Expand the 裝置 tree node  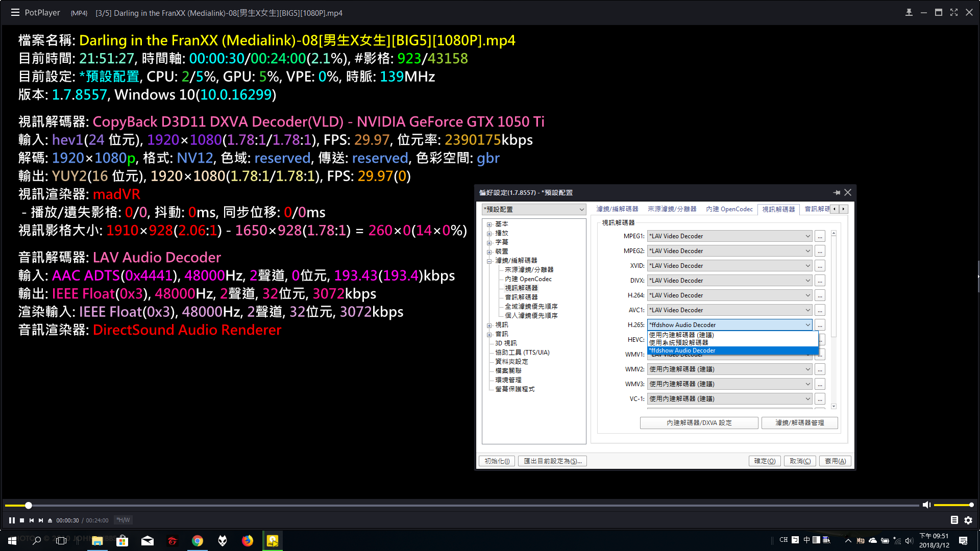point(489,252)
